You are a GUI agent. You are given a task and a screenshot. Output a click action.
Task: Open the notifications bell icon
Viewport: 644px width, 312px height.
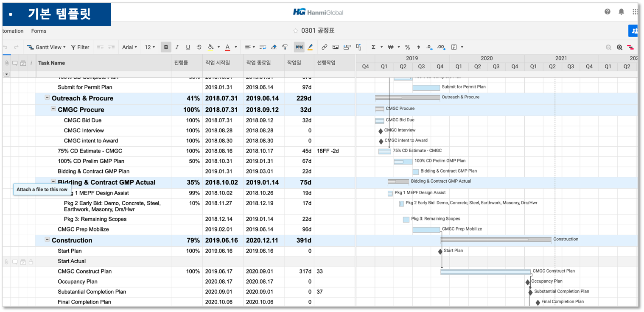point(622,12)
